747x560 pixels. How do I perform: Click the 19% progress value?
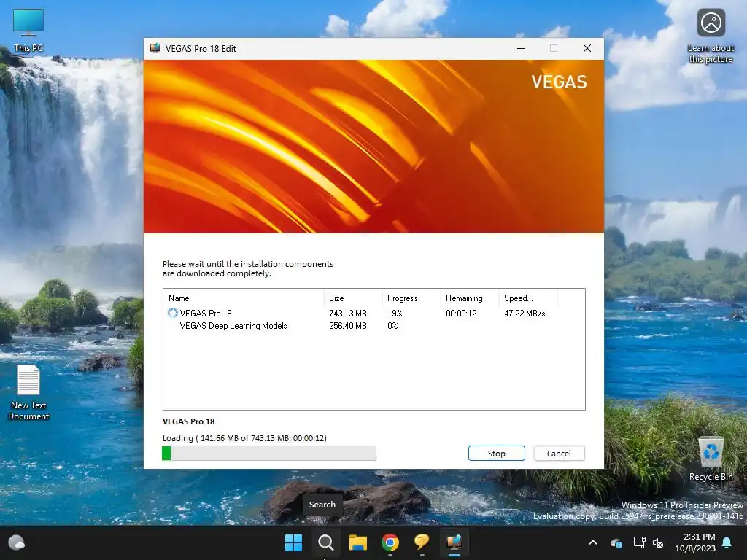[x=395, y=314]
